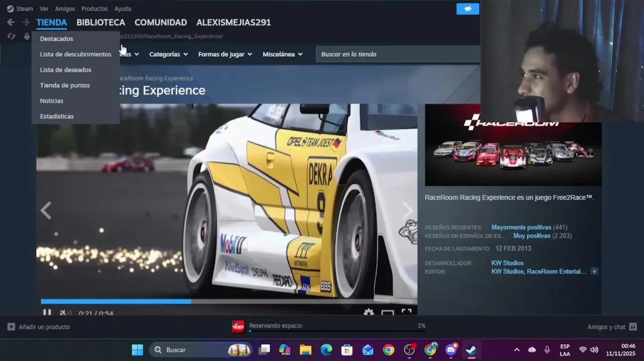Click Steam icon in taskbar
The width and height of the screenshot is (644, 361).
[x=471, y=349]
